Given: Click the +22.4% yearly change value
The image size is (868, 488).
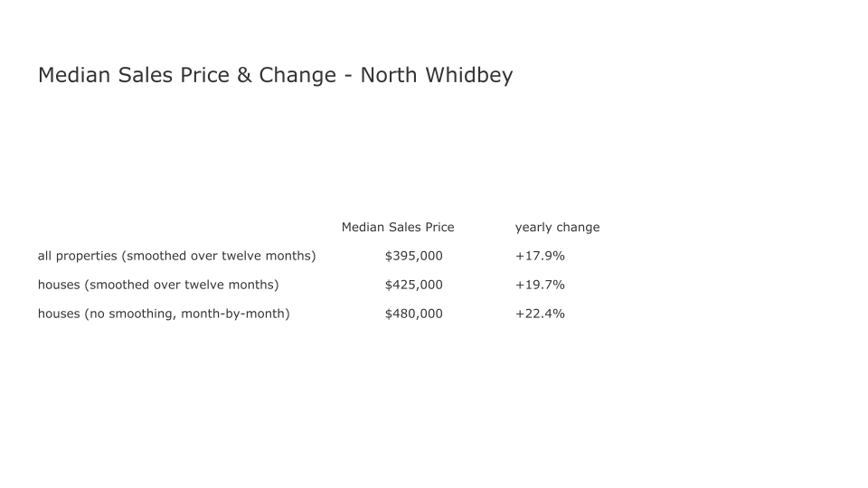Looking at the screenshot, I should click(x=540, y=314).
